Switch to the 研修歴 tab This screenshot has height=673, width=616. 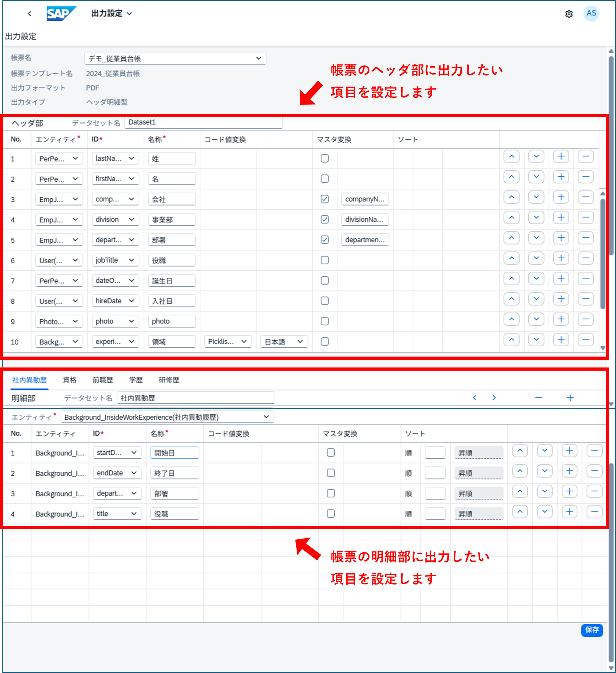[169, 380]
